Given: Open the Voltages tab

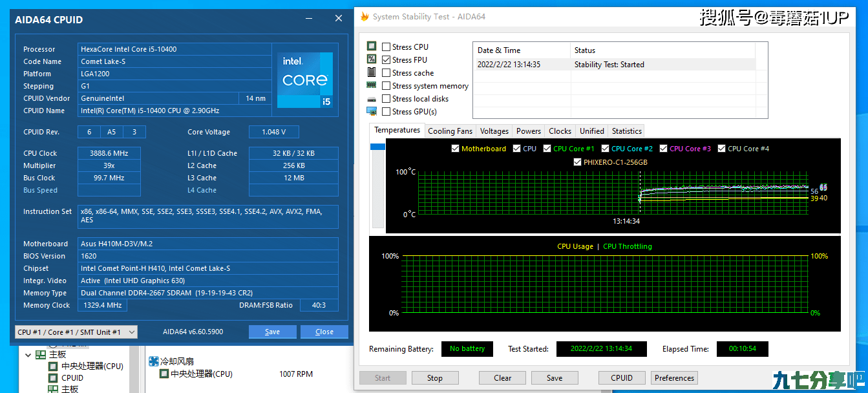Looking at the screenshot, I should pos(494,131).
